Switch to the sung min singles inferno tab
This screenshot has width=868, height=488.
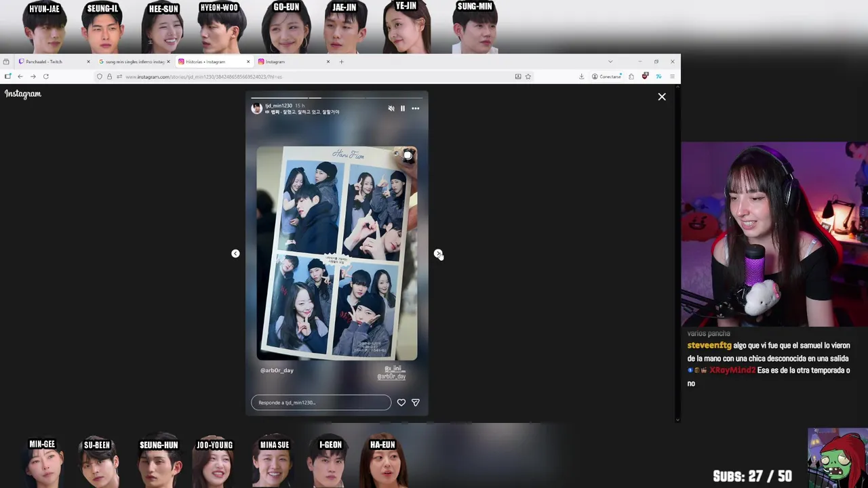[x=135, y=62]
